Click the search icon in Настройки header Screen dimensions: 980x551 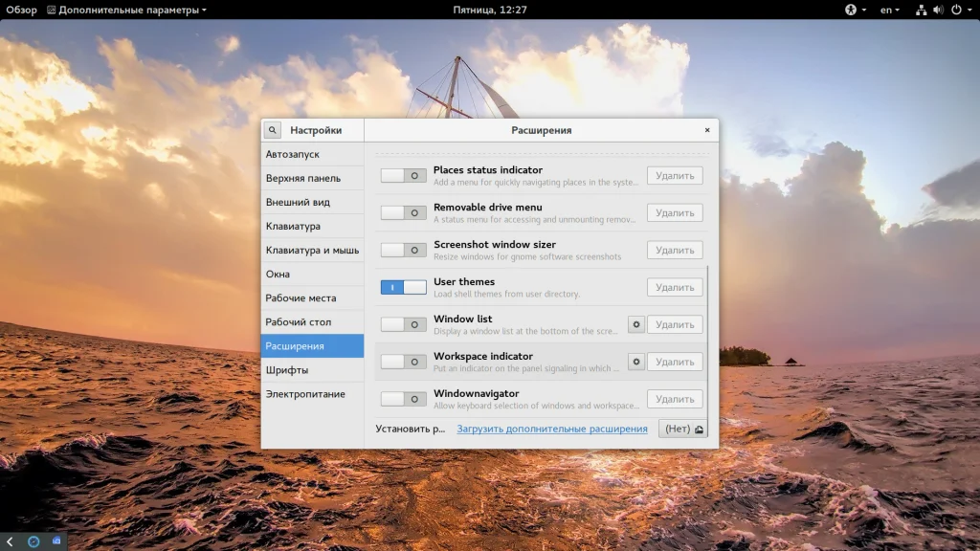[x=273, y=130]
